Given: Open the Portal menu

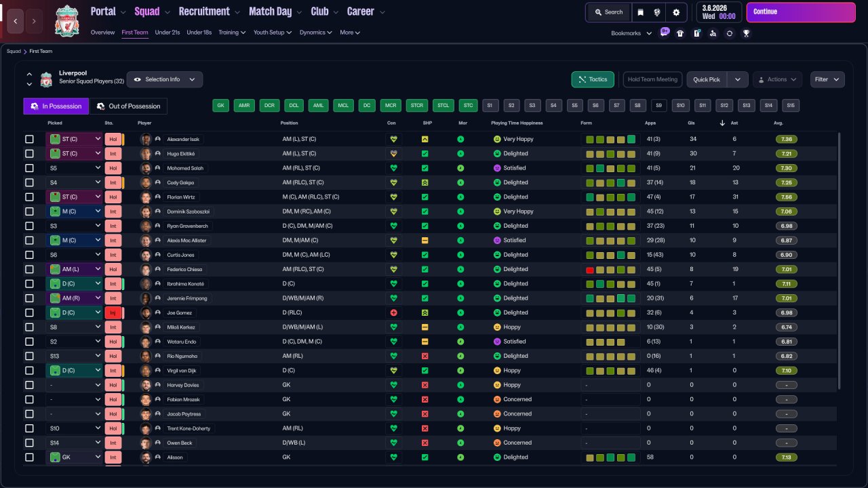Looking at the screenshot, I should [108, 12].
